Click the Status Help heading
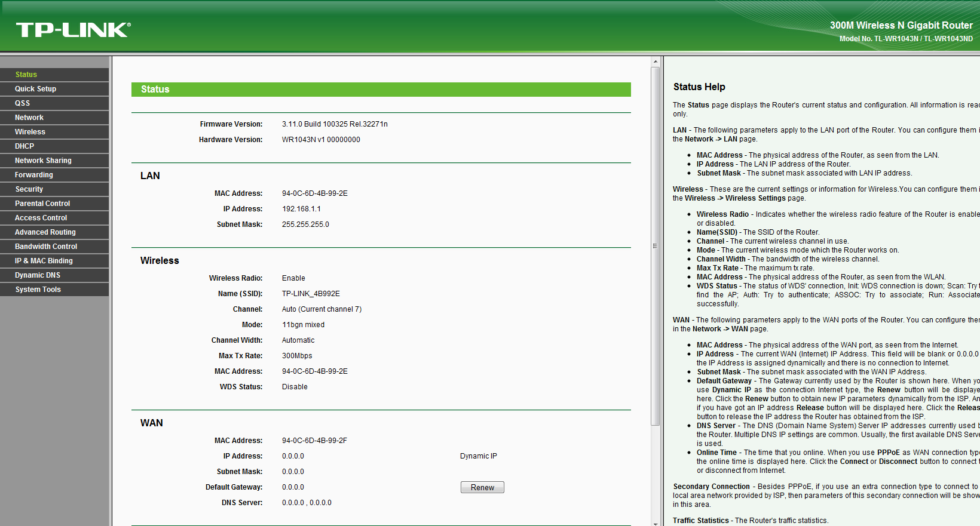Image resolution: width=980 pixels, height=526 pixels. point(699,87)
